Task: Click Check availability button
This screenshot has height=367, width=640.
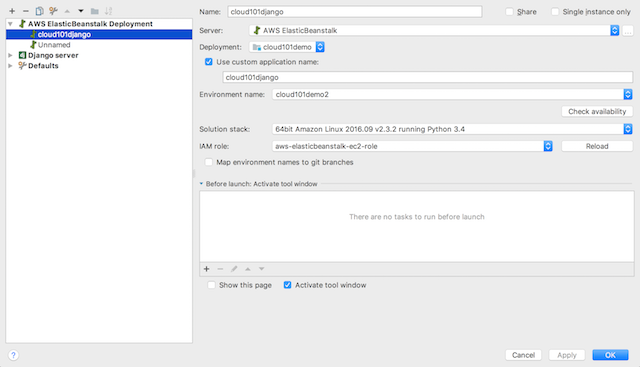Action: 597,111
